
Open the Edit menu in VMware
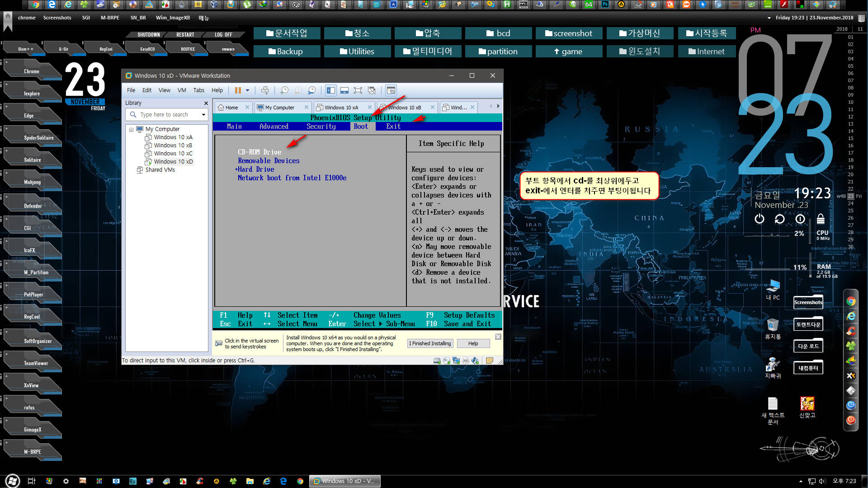point(147,90)
